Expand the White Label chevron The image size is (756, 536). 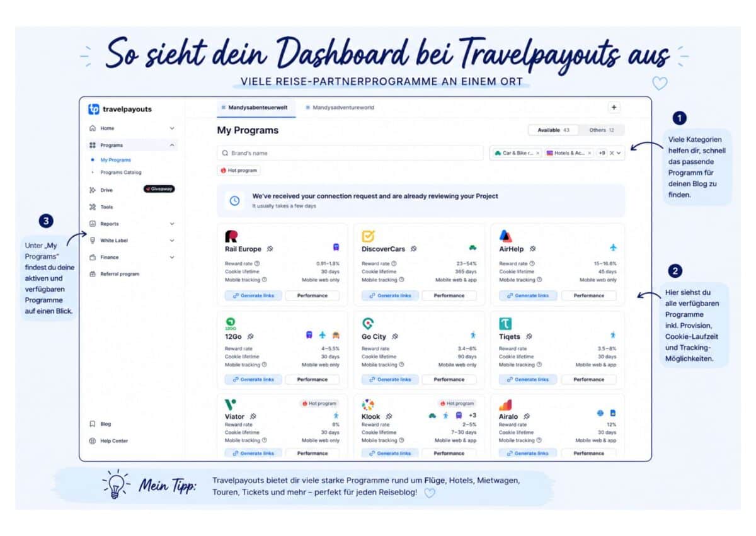pyautogui.click(x=172, y=241)
